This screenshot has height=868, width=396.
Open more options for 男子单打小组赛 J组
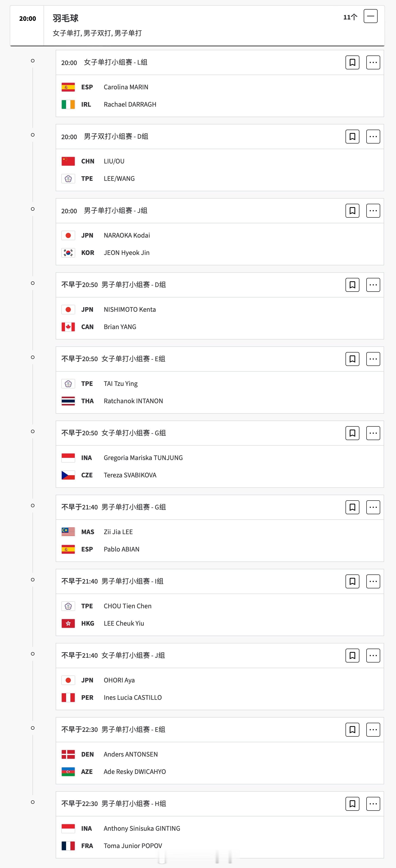pyautogui.click(x=373, y=210)
